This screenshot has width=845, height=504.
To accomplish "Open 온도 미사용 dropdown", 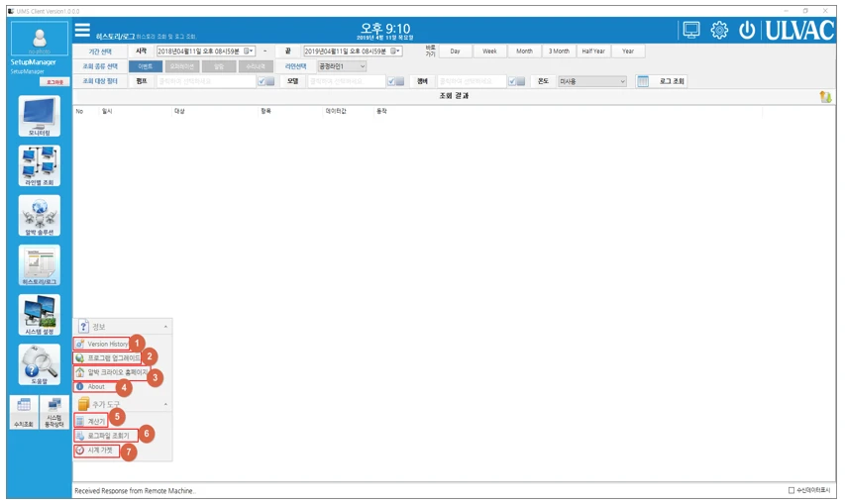I will click(591, 81).
